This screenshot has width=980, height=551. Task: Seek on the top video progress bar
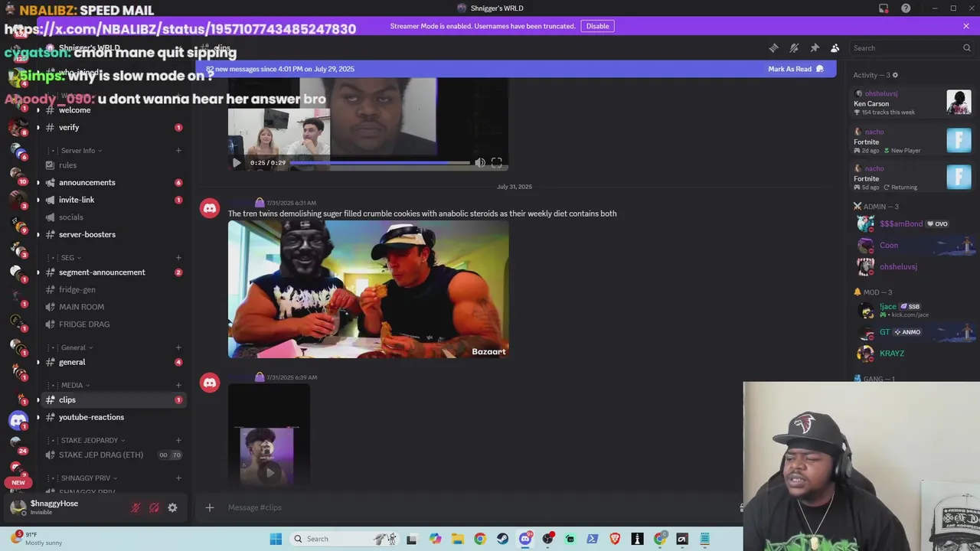click(380, 162)
